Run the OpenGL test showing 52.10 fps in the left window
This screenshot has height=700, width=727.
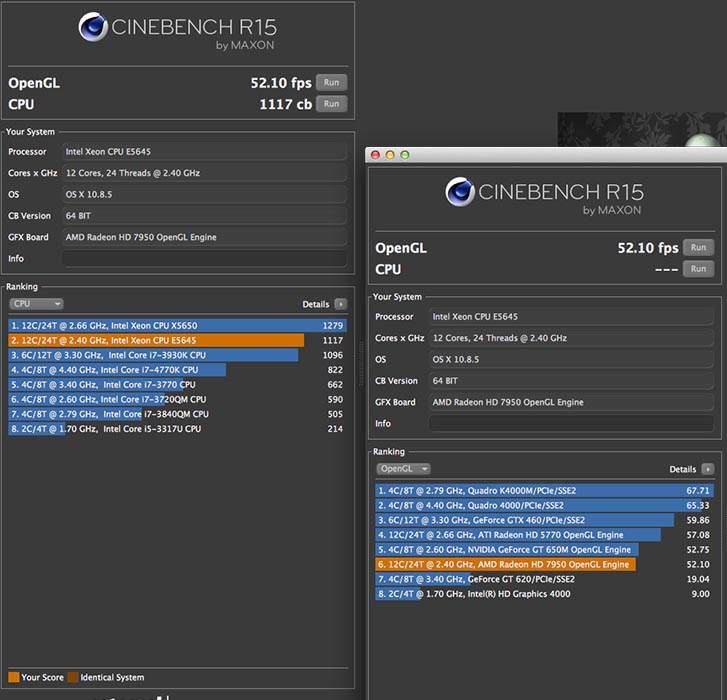point(331,83)
